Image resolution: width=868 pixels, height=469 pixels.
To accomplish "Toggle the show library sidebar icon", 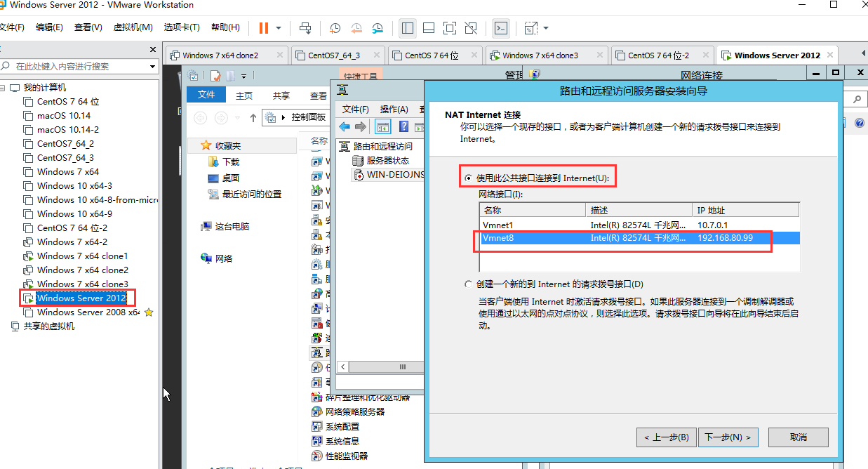I will click(x=408, y=28).
